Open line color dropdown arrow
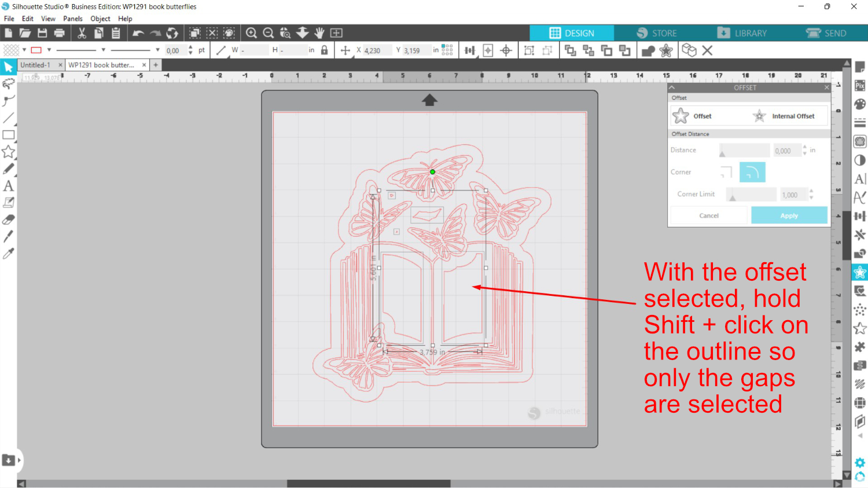The image size is (868, 488). (49, 50)
